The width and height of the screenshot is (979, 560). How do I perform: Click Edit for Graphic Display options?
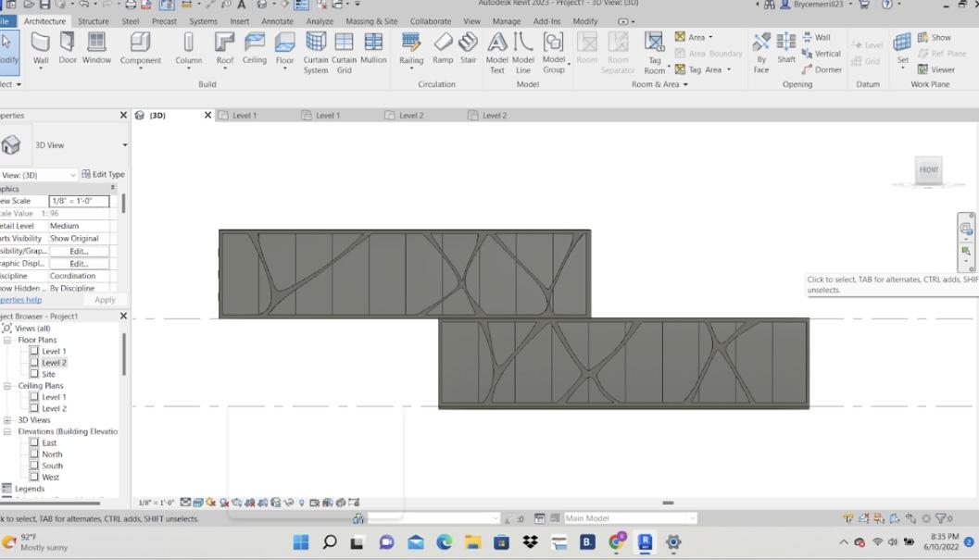click(80, 264)
